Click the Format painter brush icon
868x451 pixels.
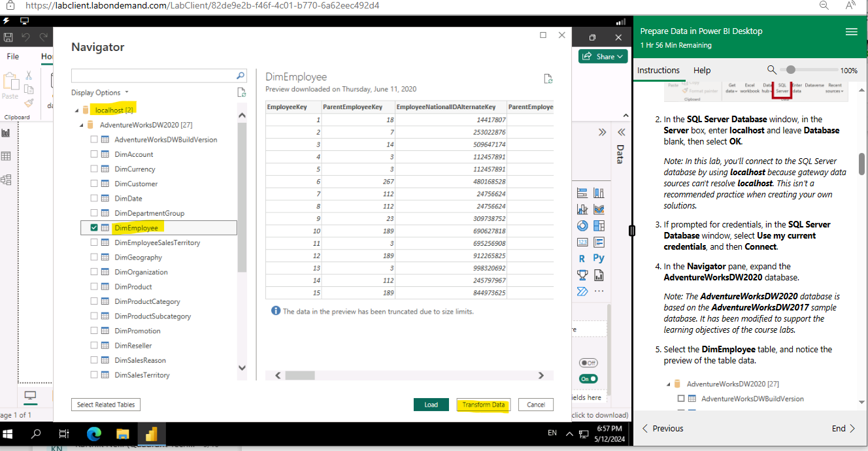click(29, 103)
